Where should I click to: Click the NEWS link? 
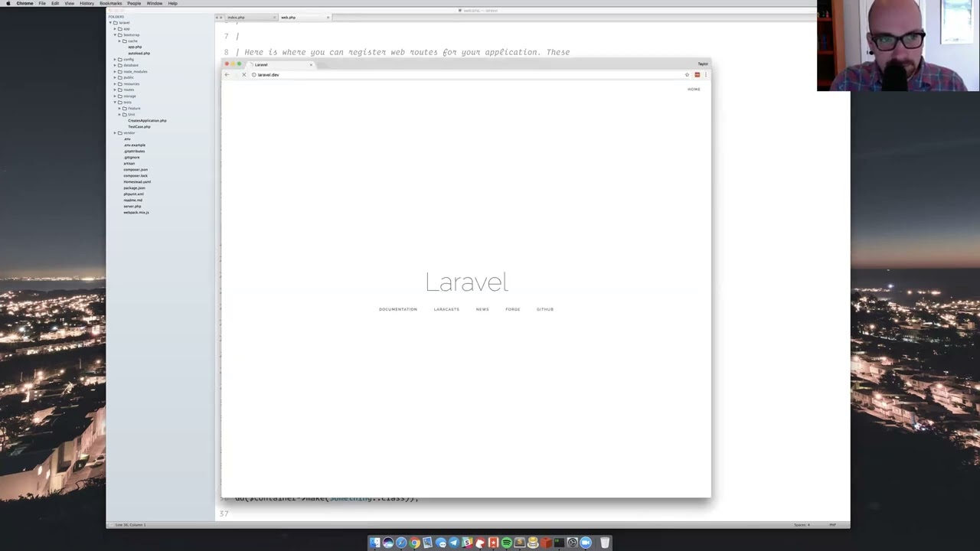[x=482, y=309]
